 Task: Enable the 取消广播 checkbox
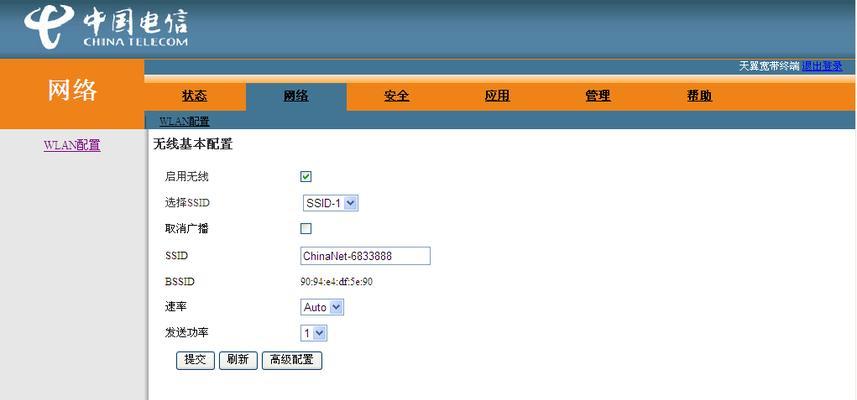tap(306, 229)
